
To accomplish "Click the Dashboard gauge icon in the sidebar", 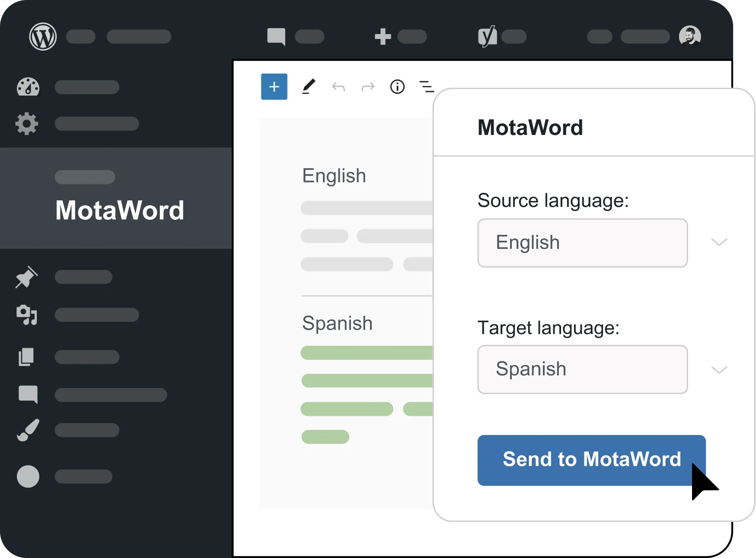I will click(27, 87).
